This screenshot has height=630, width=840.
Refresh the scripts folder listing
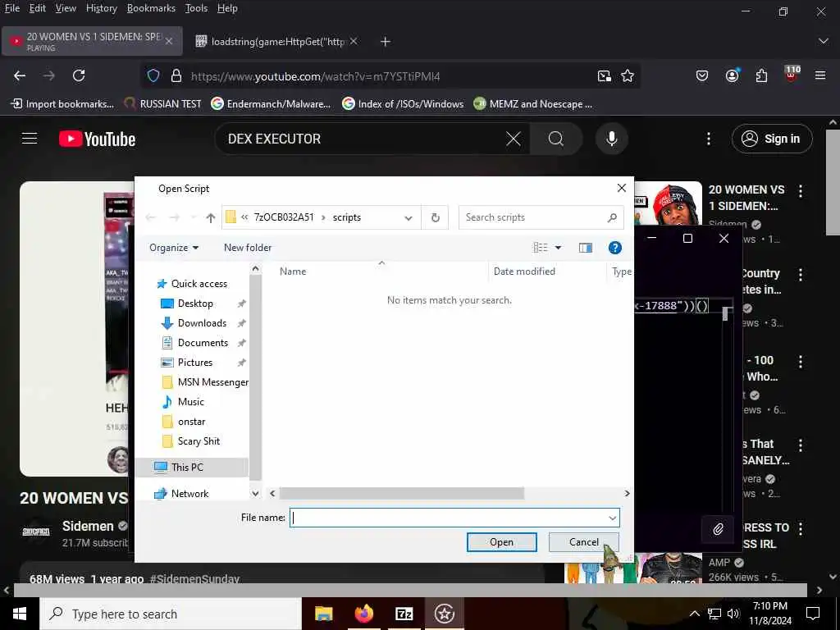click(435, 217)
